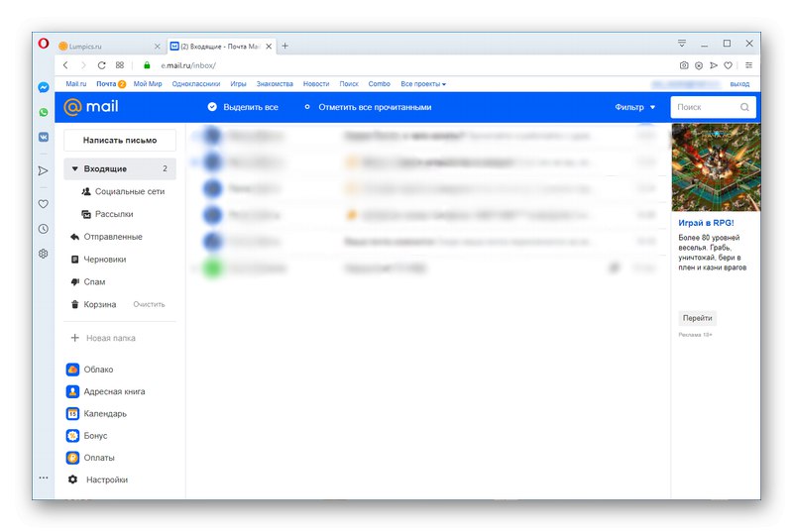Click Перейти ad button

point(697,318)
